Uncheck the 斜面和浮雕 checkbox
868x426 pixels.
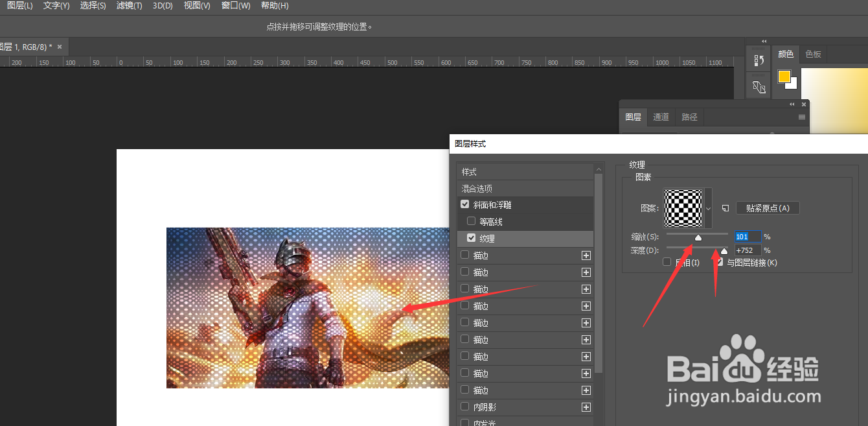pos(464,204)
